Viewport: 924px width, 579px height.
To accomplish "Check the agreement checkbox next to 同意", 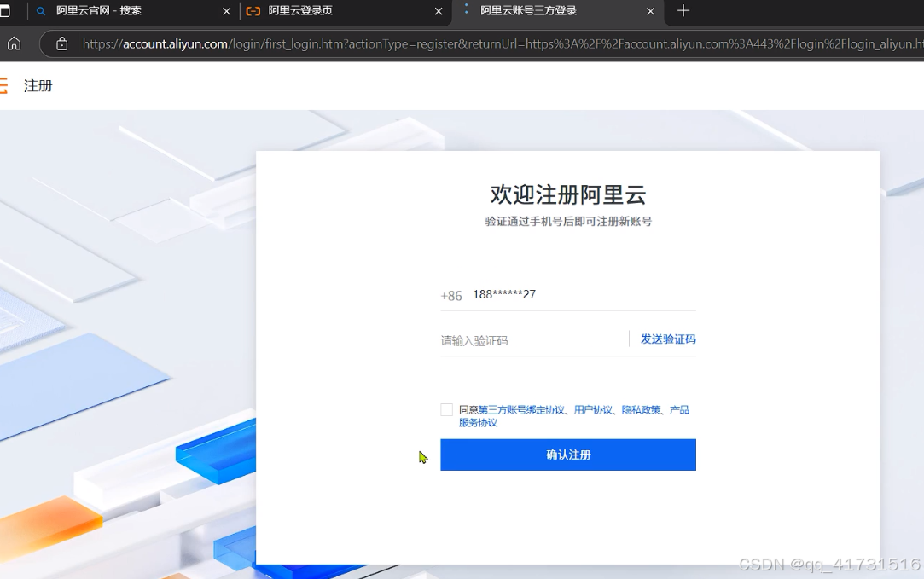I will pos(447,409).
